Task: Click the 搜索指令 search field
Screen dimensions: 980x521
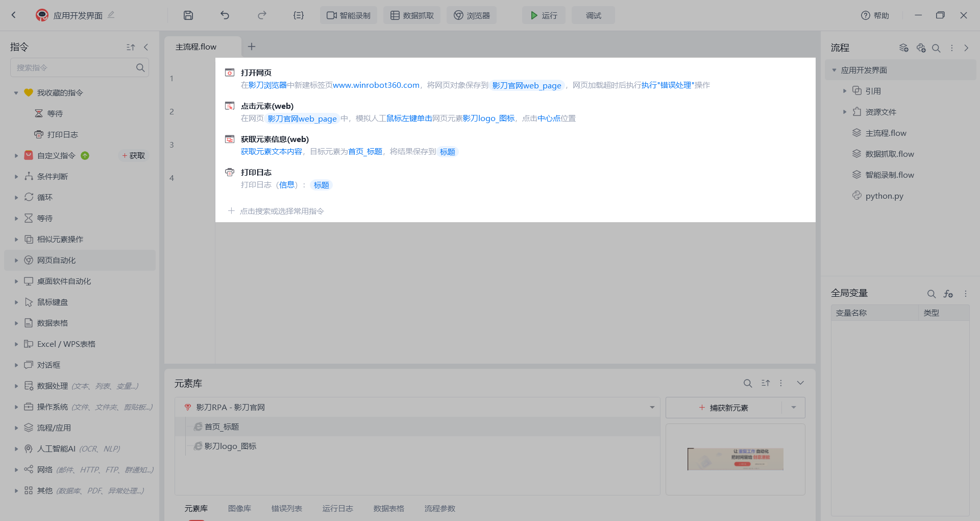Action: [74, 67]
